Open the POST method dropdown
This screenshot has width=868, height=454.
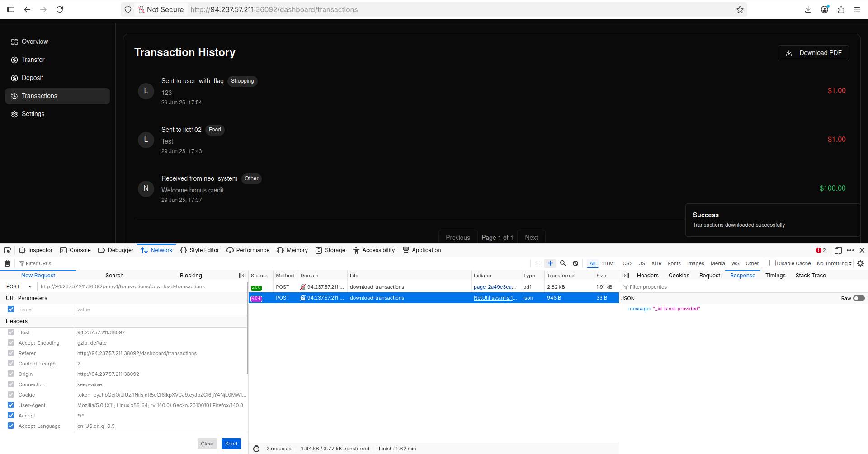19,286
